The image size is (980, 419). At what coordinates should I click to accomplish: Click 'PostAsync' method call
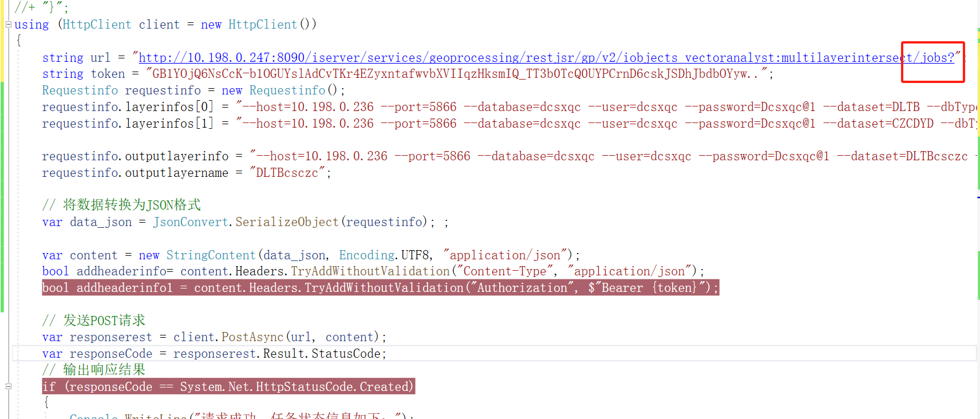(x=252, y=337)
